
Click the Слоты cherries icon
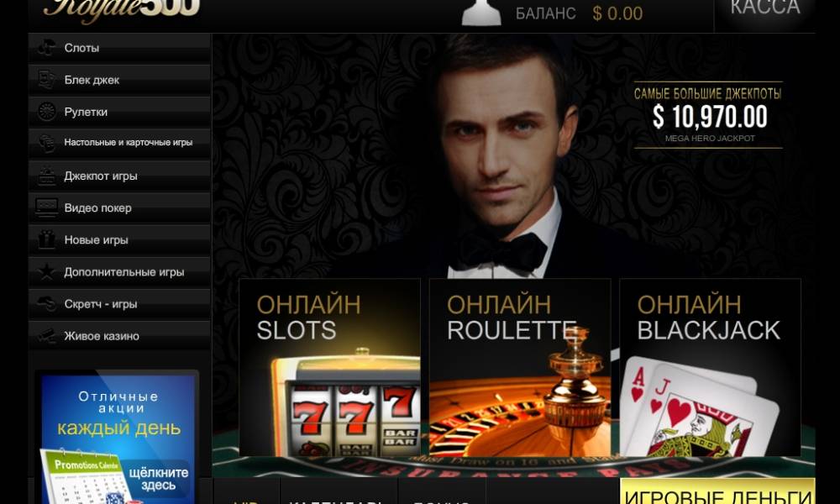point(46,48)
